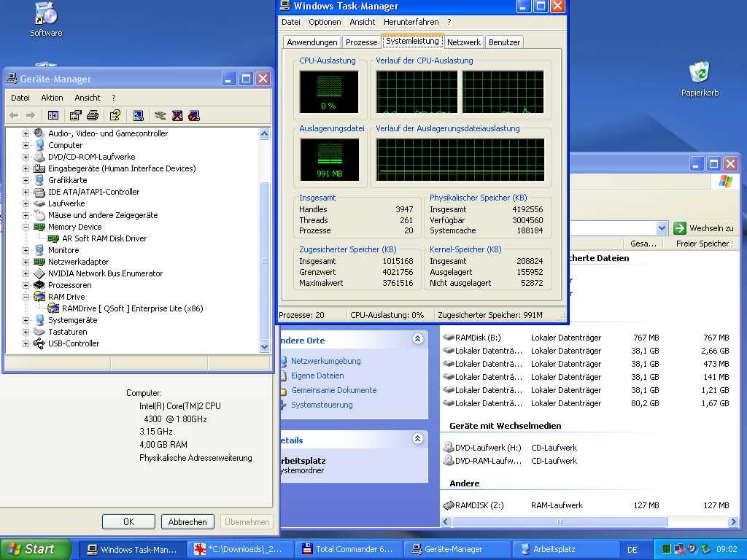
Task: Click the DVD-RAM-Laufw... drive icon
Action: click(x=448, y=460)
